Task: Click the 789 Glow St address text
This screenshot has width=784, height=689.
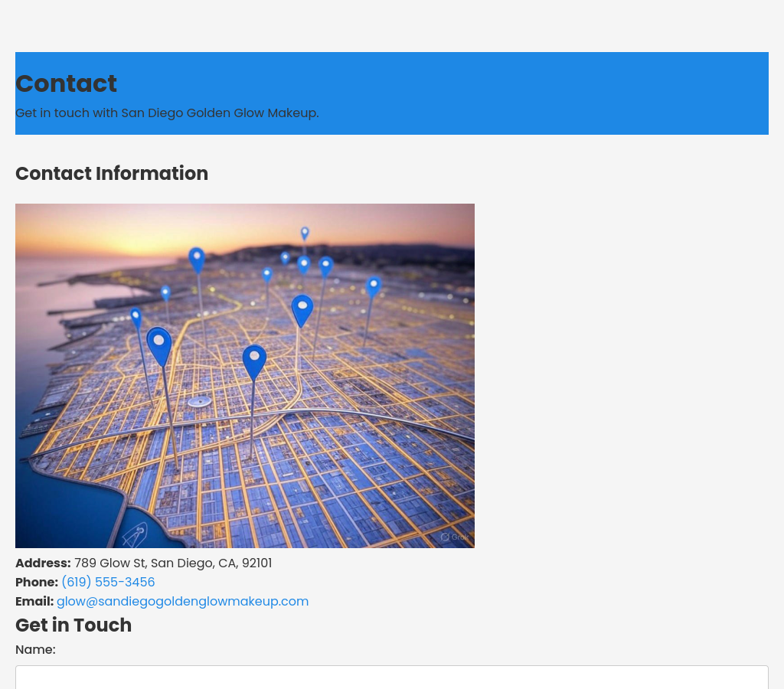Action: pos(173,563)
